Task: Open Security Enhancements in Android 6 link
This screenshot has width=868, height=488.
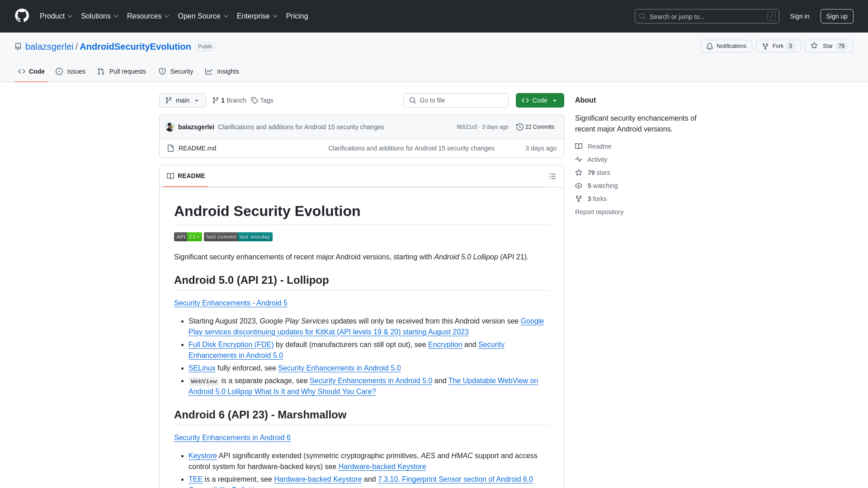Action: point(232,438)
